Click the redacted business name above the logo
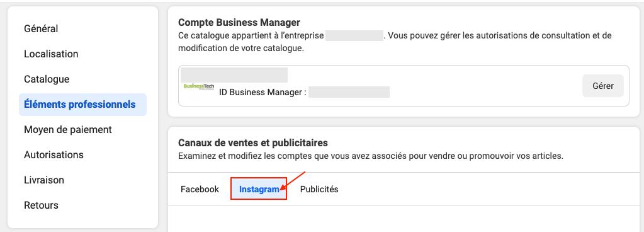Viewport: 644px width, 232px height. tap(234, 75)
